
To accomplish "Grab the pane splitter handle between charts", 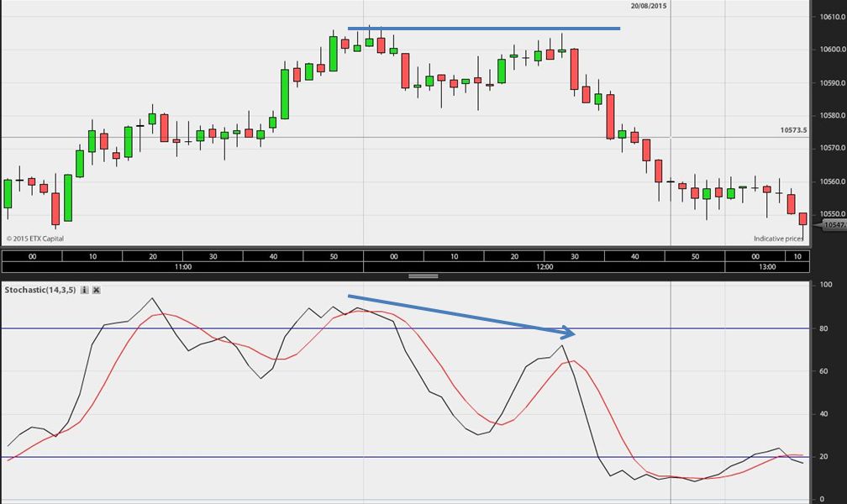I will [x=423, y=276].
